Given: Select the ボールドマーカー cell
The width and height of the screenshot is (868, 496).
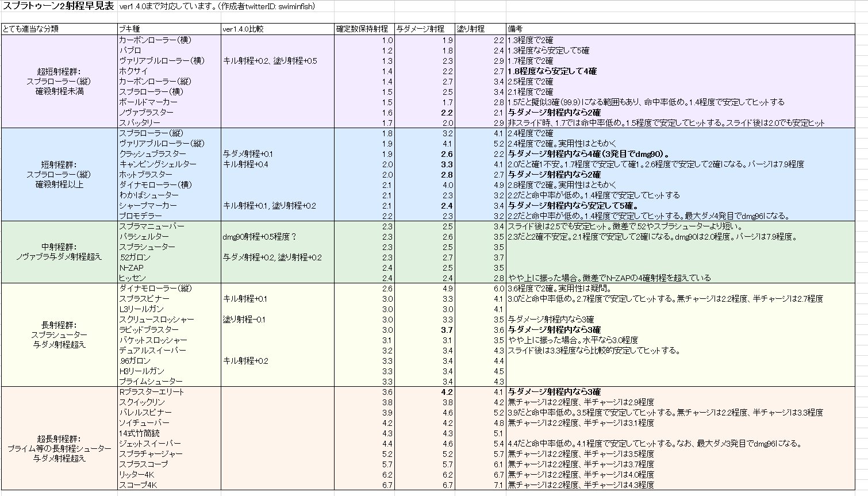Looking at the screenshot, I should [x=169, y=102].
